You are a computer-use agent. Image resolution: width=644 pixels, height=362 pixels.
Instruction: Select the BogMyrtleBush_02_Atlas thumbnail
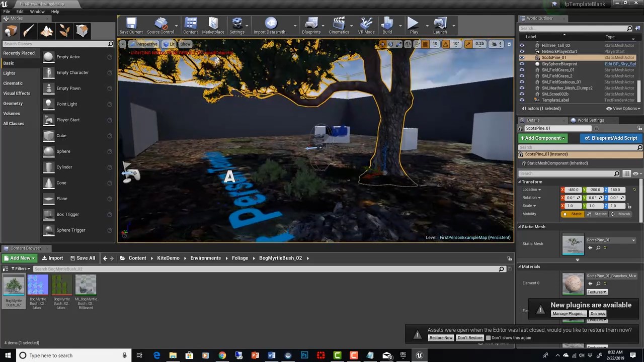38,285
